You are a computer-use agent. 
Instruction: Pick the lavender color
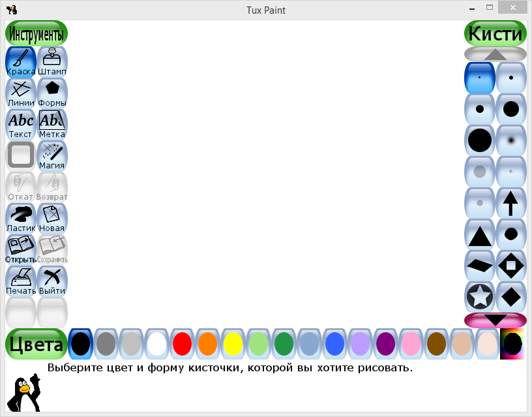click(x=361, y=344)
